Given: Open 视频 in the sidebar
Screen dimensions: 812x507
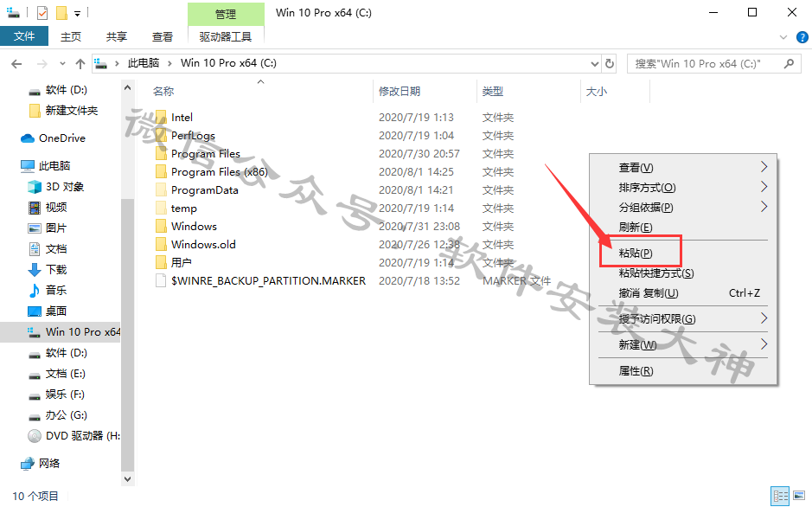Looking at the screenshot, I should click(56, 207).
